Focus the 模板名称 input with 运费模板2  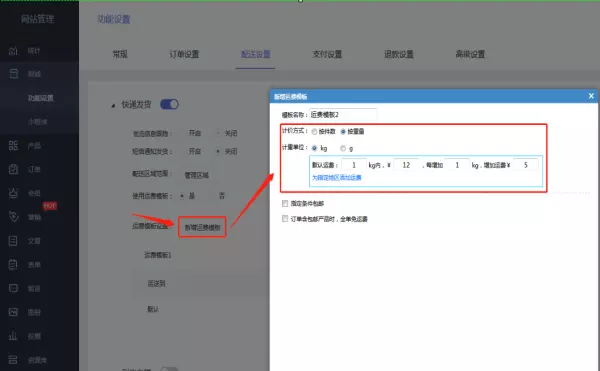[x=343, y=114]
